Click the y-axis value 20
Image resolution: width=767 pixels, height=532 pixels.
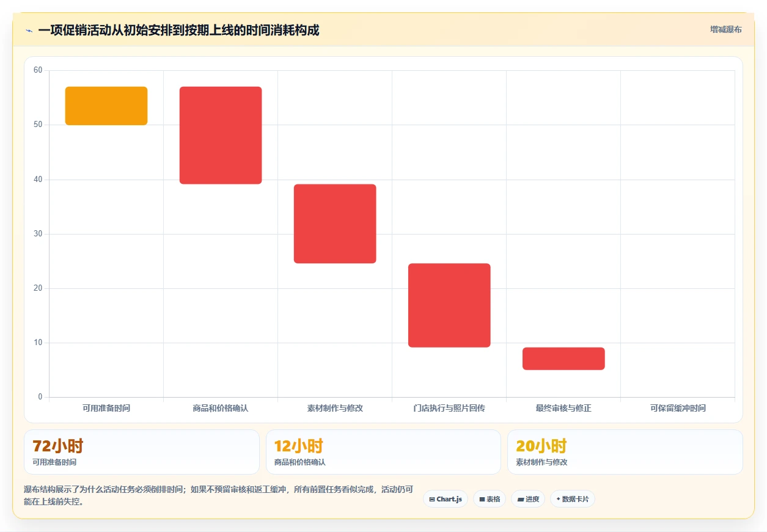(38, 288)
